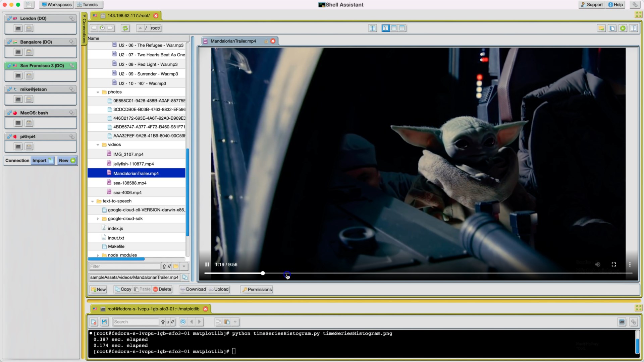Switch to the MandalorianTrailer.mp4 tab
This screenshot has height=362, width=644.
pos(233,41)
